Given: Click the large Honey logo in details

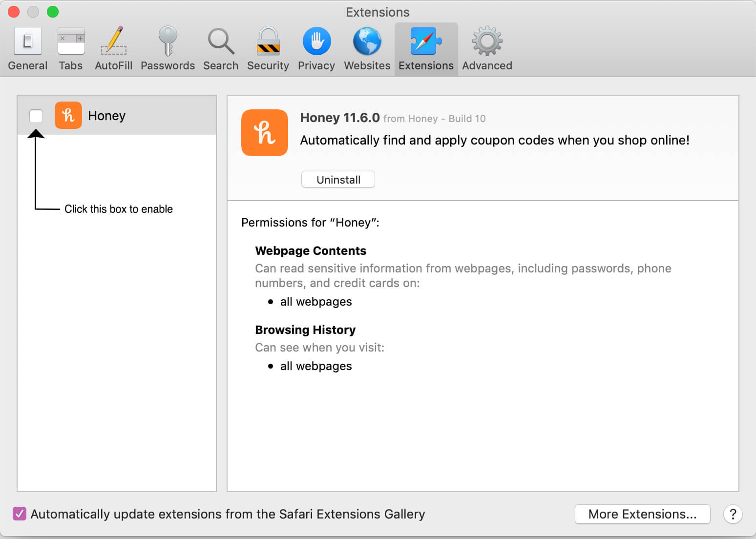Looking at the screenshot, I should pos(265,133).
